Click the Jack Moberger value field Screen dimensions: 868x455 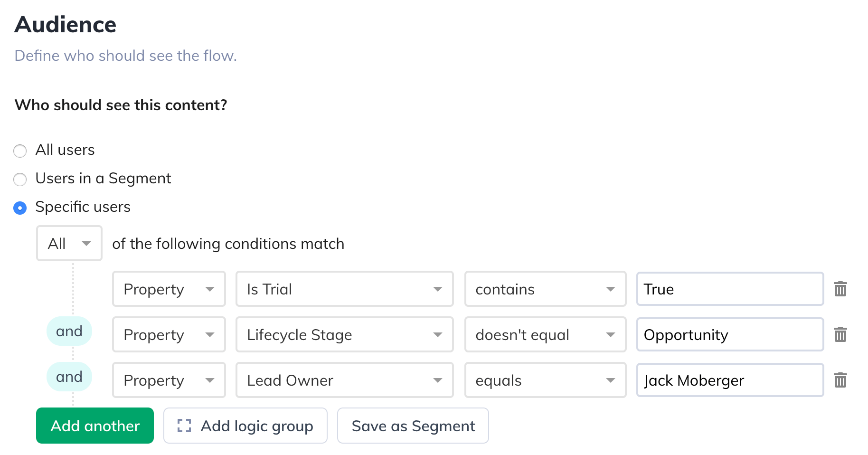pyautogui.click(x=730, y=380)
